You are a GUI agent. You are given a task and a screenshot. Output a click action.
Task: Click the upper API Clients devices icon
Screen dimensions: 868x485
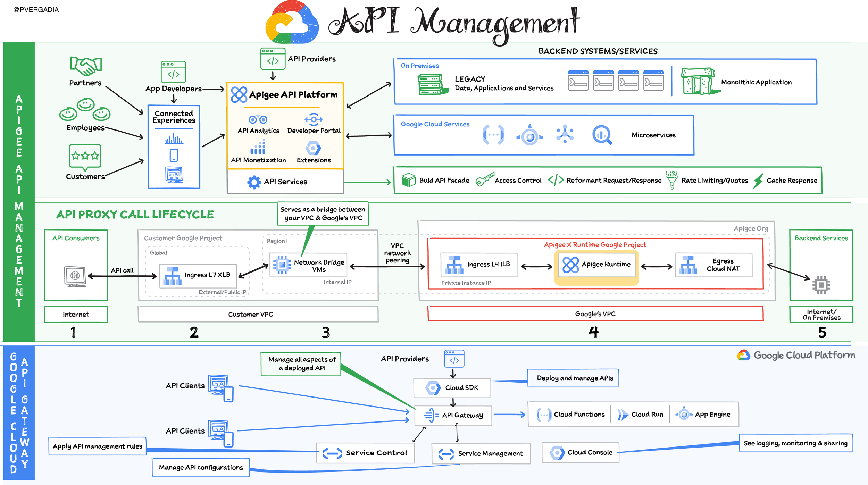[x=221, y=388]
